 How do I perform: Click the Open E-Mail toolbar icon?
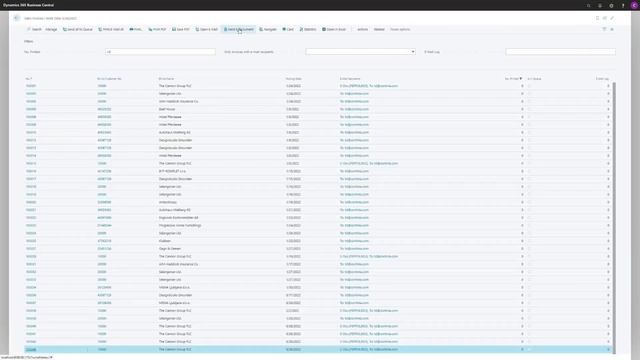197,29
